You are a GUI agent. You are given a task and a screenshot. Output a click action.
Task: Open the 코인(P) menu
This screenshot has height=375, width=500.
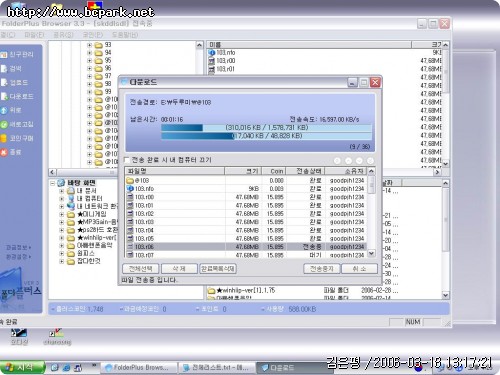tap(92, 35)
